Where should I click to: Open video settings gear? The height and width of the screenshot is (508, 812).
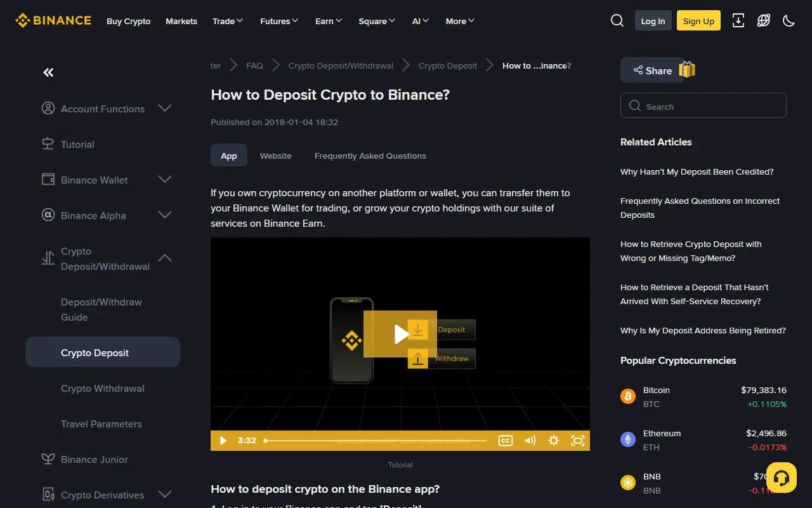pos(554,441)
